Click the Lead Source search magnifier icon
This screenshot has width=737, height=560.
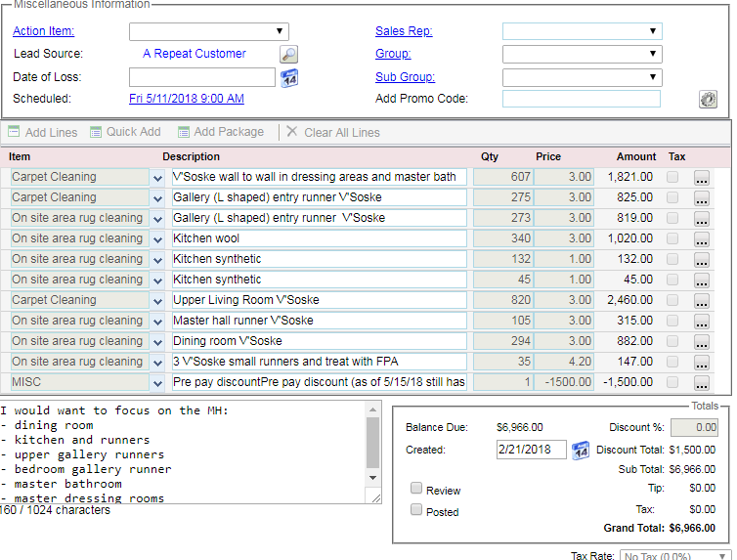tap(289, 55)
